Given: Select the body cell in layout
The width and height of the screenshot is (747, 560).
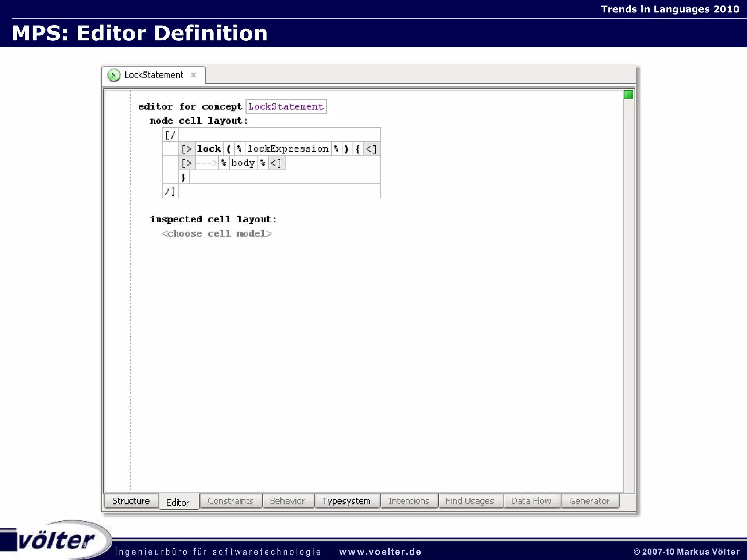Looking at the screenshot, I should [243, 163].
